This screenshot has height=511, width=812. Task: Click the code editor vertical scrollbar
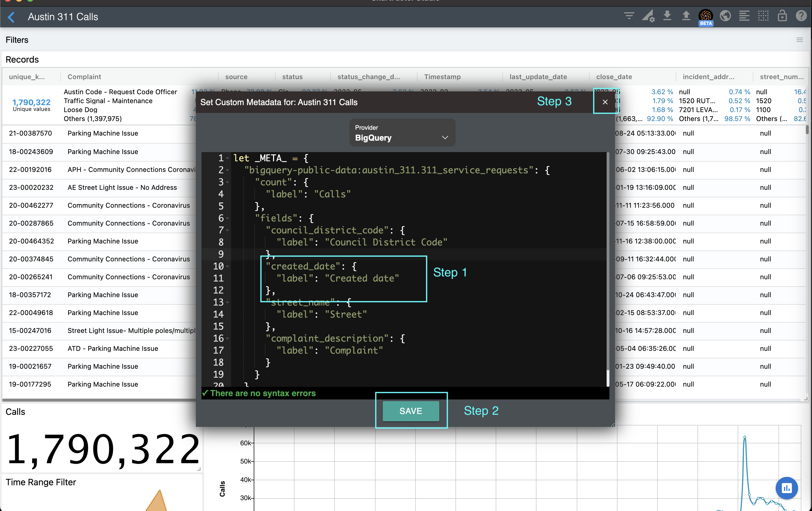click(x=608, y=263)
